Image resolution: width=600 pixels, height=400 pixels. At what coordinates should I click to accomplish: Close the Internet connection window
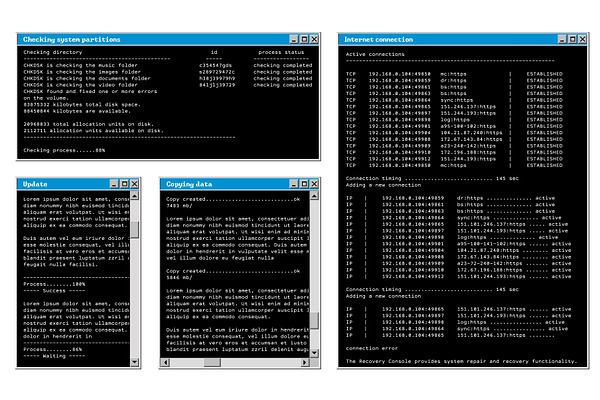coord(582,39)
